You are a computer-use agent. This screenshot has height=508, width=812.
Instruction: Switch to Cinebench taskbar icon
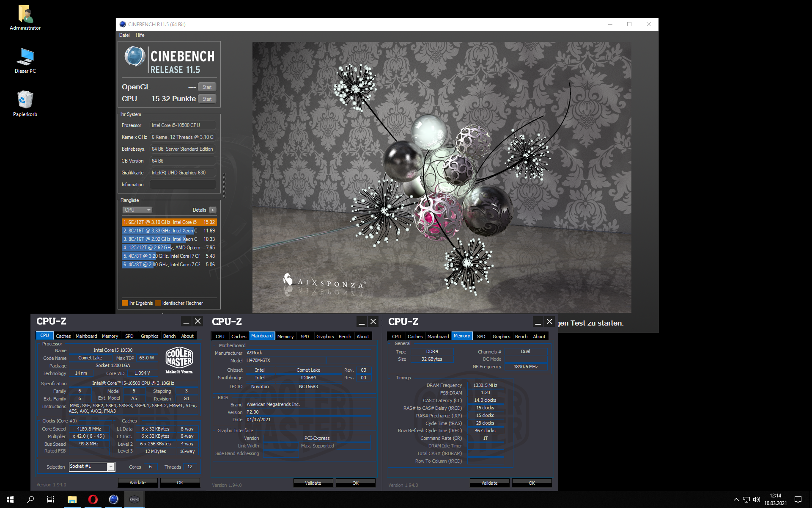tap(113, 500)
